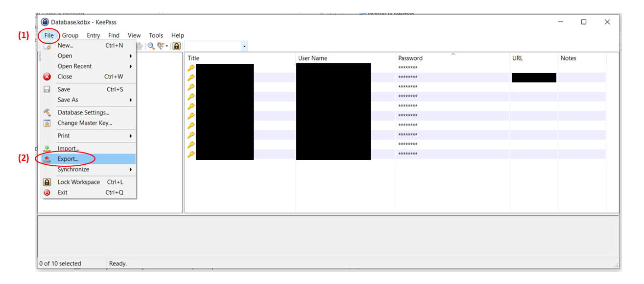The height and width of the screenshot is (284, 644).
Task: Click the red Close database icon
Action: pyautogui.click(x=47, y=77)
